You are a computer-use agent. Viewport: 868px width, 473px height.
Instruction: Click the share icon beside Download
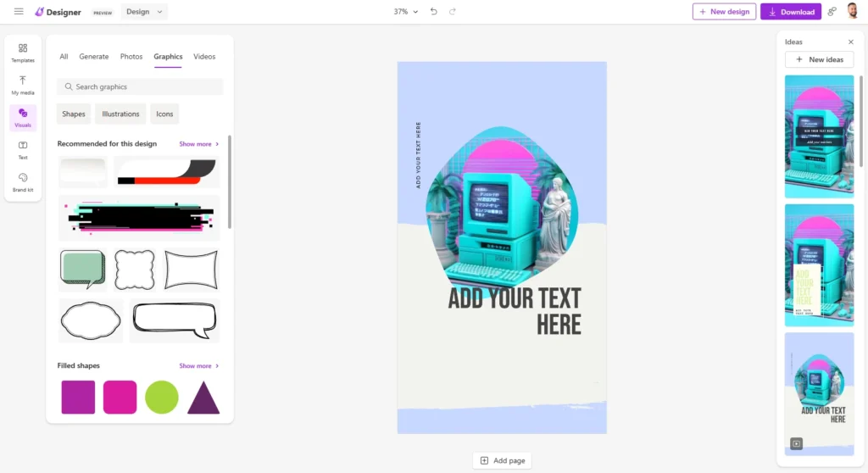coord(832,12)
